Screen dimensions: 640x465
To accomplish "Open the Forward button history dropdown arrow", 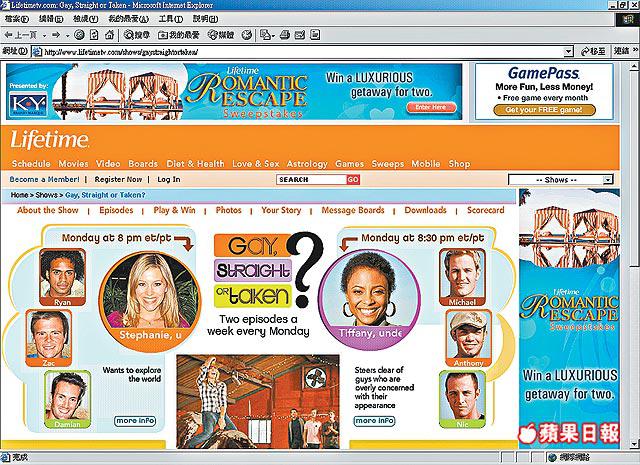I will 67,36.
